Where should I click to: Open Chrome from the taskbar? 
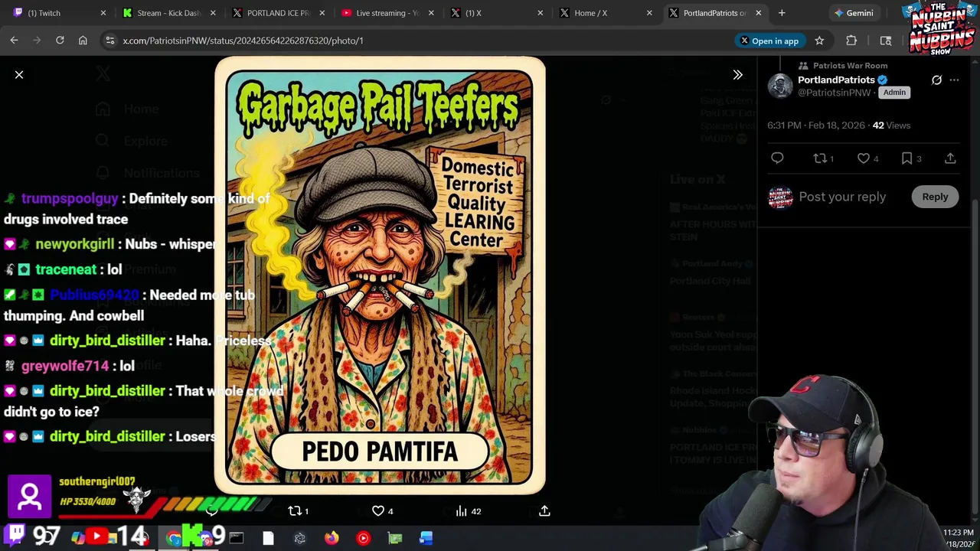tap(174, 539)
